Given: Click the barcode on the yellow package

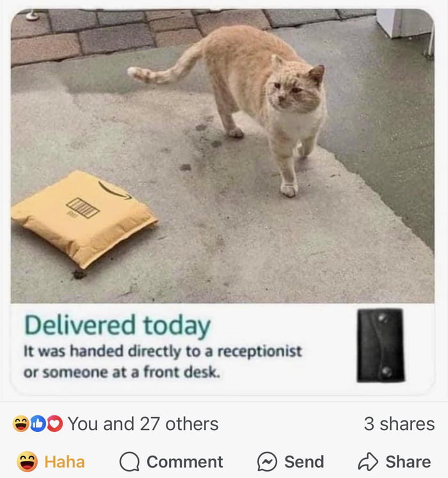Looking at the screenshot, I should point(83,208).
